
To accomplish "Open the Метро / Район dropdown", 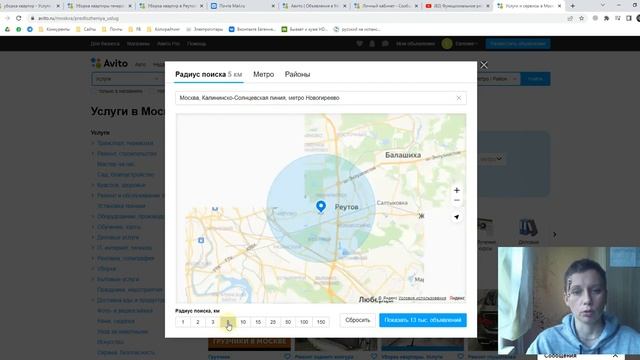I will coord(498,79).
